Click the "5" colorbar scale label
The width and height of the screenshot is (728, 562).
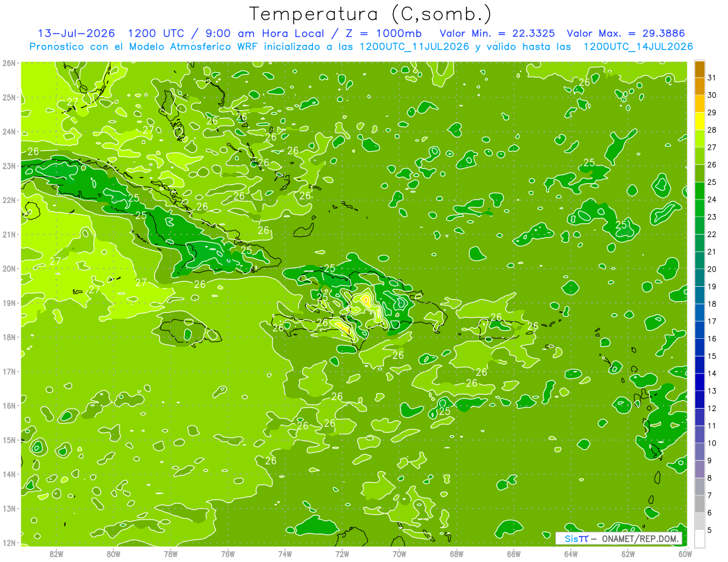[x=710, y=530]
